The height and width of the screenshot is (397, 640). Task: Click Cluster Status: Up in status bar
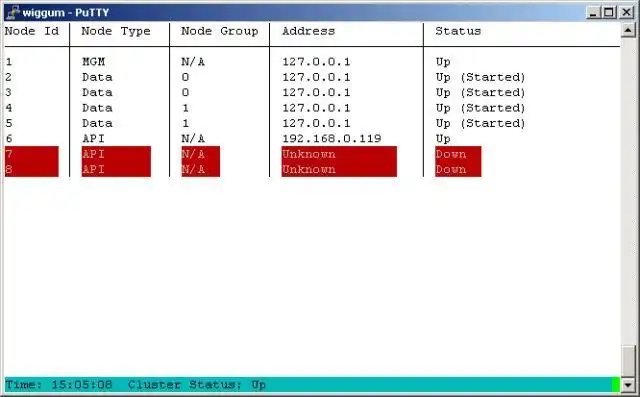[197, 385]
